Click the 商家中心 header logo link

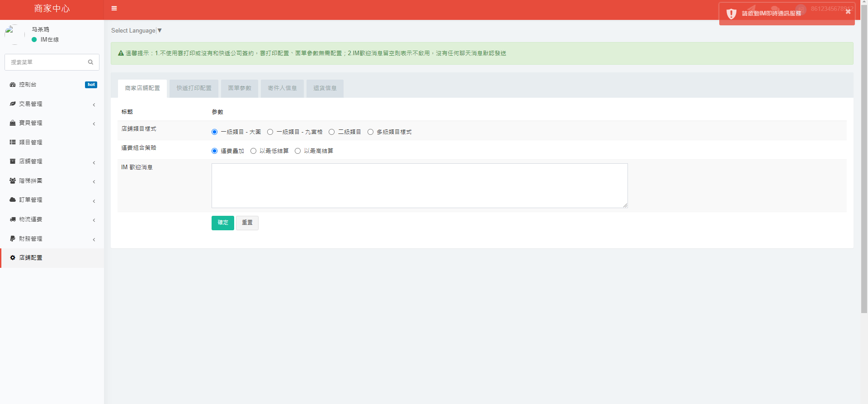52,9
